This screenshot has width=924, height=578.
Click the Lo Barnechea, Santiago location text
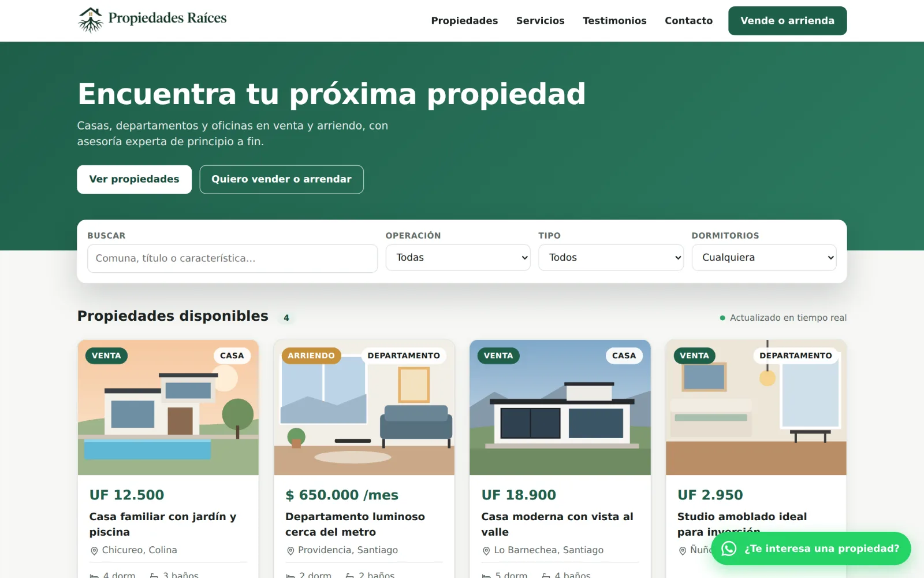549,550
